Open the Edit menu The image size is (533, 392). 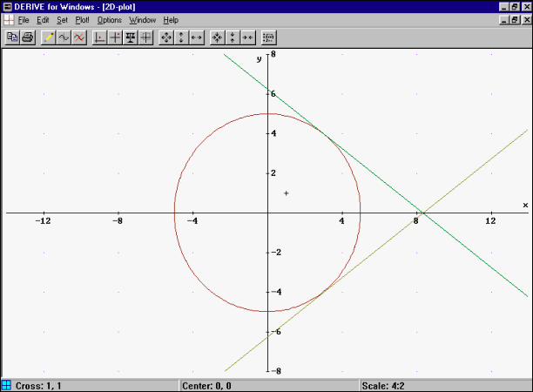click(x=43, y=20)
